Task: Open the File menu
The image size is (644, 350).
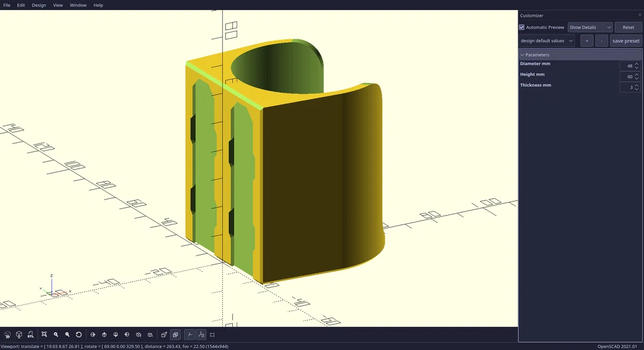Action: tap(7, 5)
